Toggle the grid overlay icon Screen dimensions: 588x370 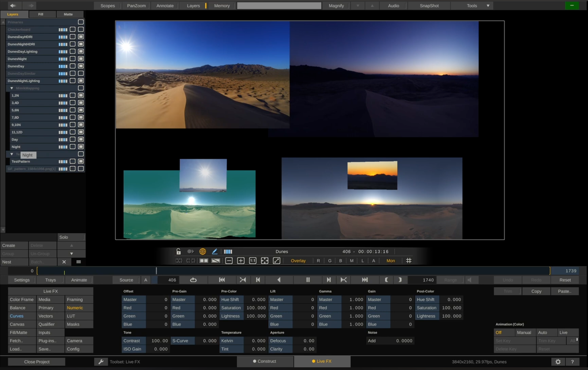(409, 261)
